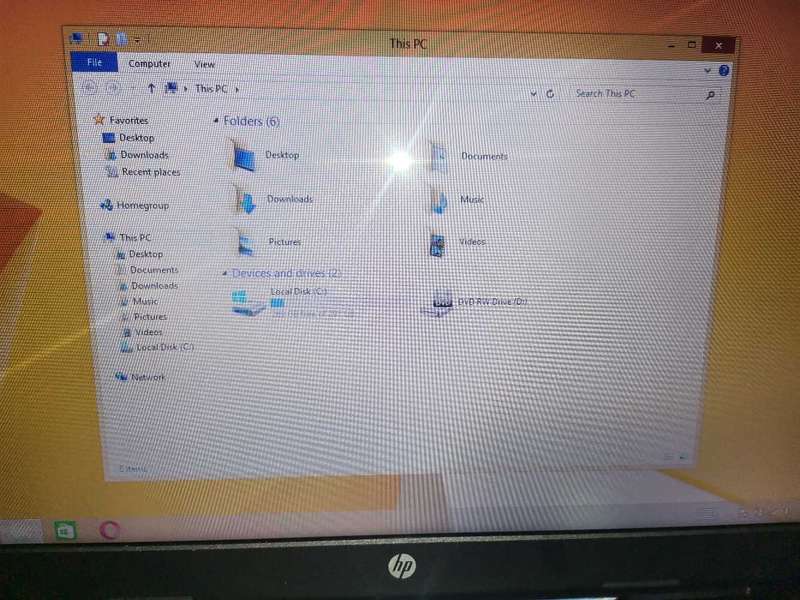
Task: Click the Back navigation arrow
Action: pos(89,87)
